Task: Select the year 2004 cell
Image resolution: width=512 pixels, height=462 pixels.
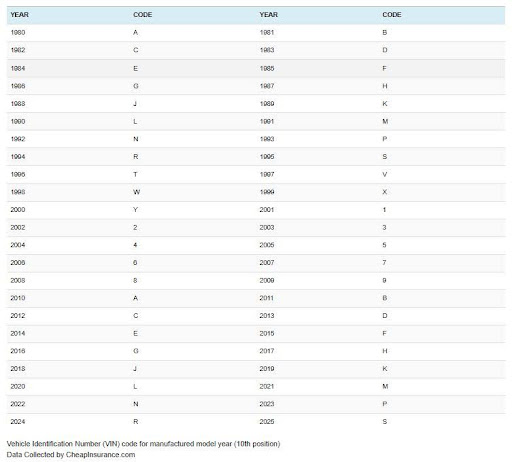Action: pyautogui.click(x=18, y=245)
